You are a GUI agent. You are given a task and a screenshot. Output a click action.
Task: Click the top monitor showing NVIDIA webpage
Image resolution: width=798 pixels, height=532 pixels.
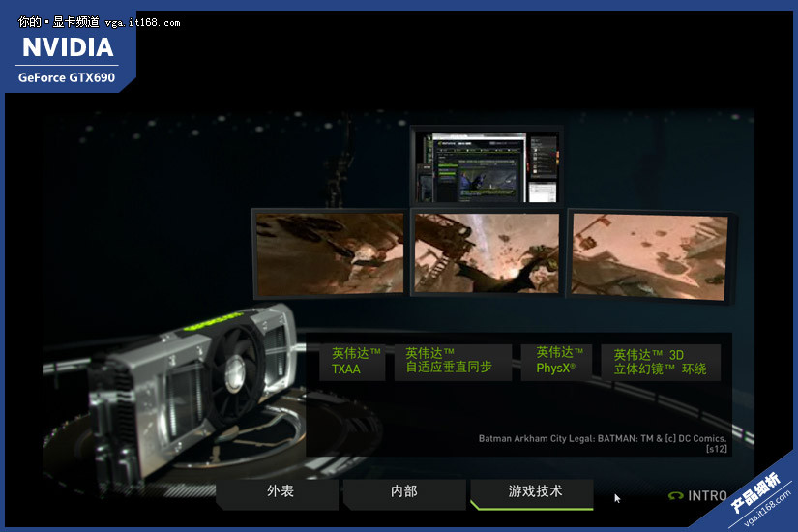point(487,167)
